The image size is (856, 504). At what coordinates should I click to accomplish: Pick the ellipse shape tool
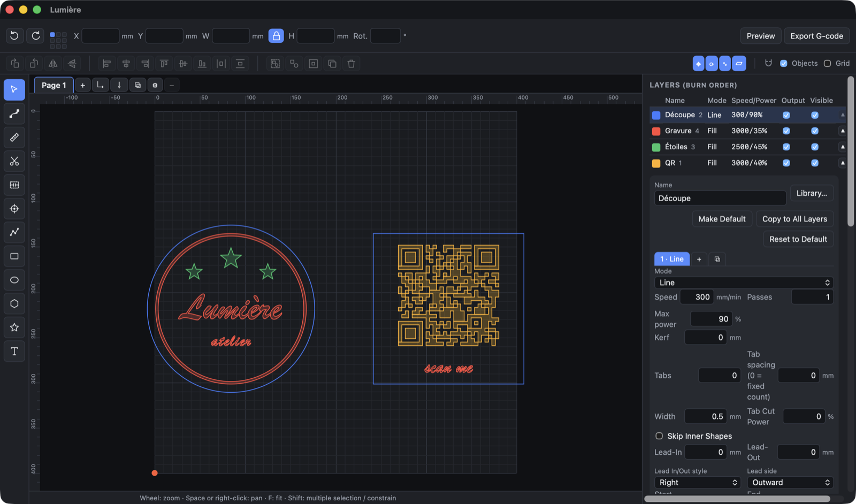pos(14,280)
